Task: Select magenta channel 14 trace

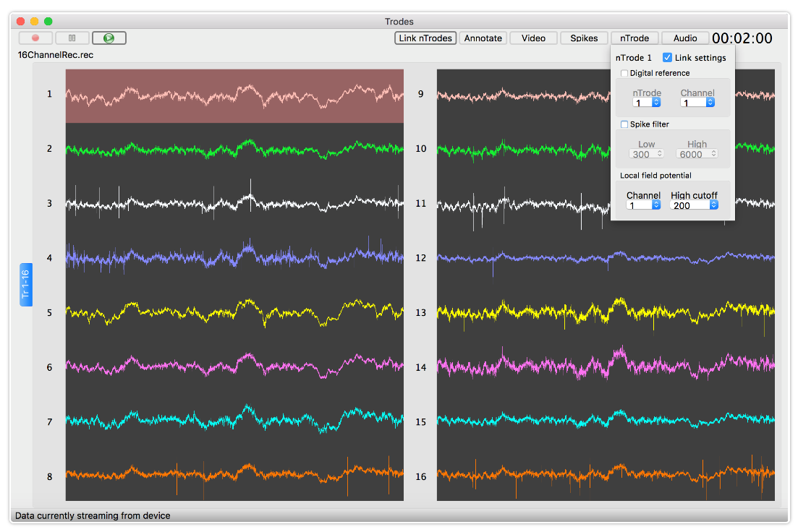Action: point(606,365)
